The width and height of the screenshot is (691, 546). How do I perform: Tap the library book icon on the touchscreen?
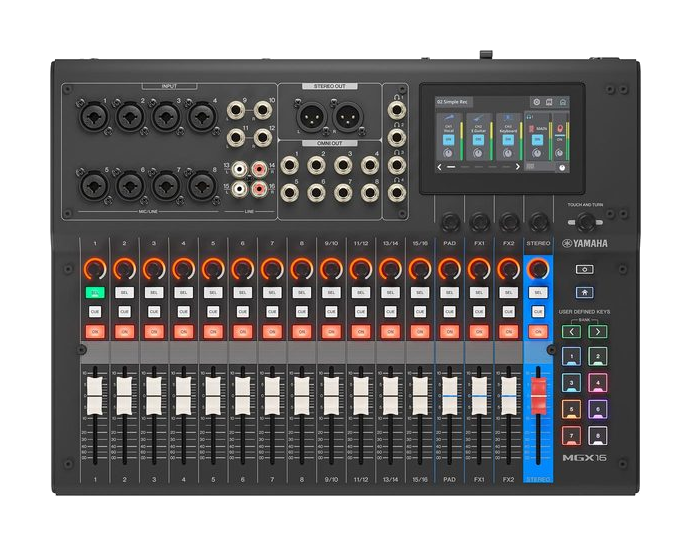tap(549, 102)
